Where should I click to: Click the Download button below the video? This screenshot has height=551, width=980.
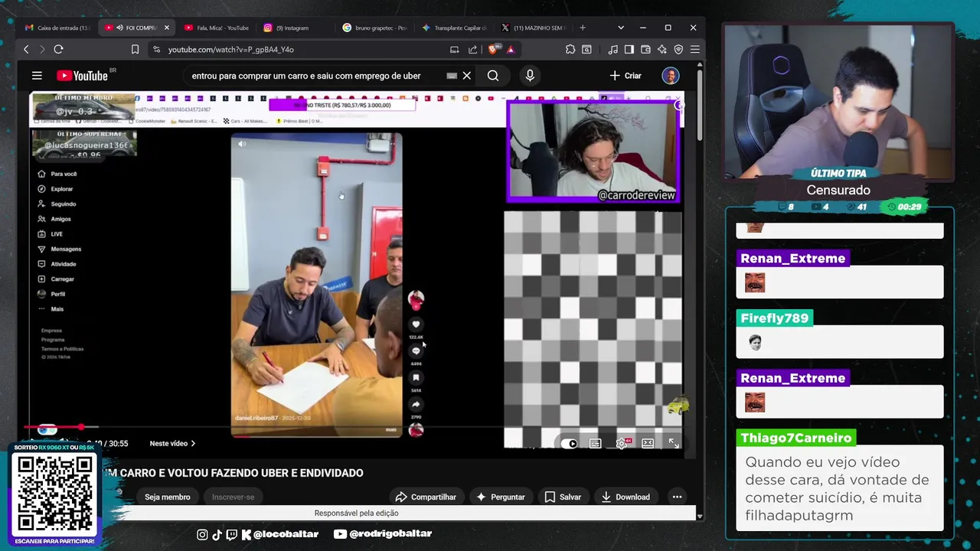click(626, 497)
